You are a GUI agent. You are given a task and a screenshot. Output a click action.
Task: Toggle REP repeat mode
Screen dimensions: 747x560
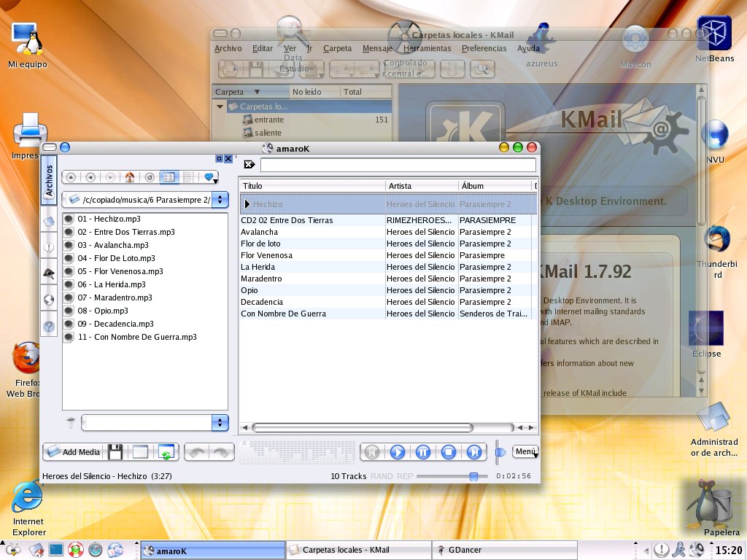click(x=405, y=476)
